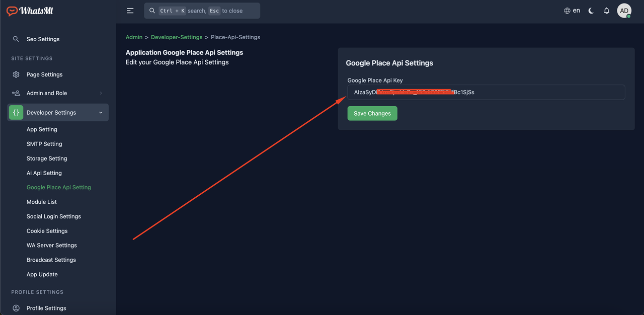
Task: Open notifications bell
Action: [x=607, y=11]
